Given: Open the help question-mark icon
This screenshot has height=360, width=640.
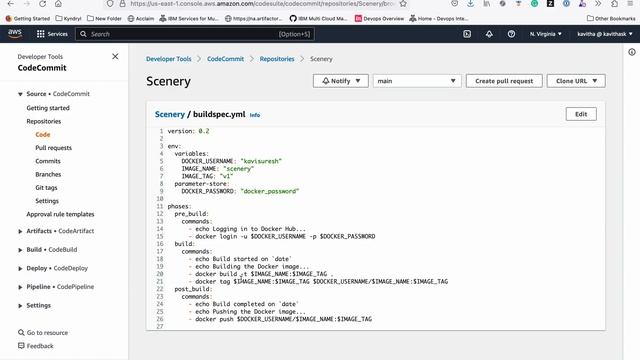Looking at the screenshot, I should click(511, 34).
